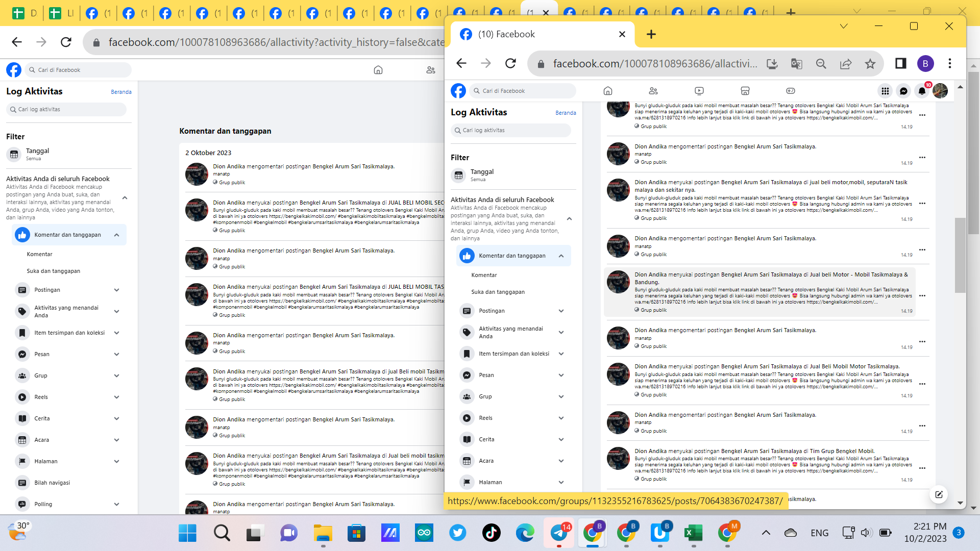Go back in front browser window

pyautogui.click(x=461, y=63)
